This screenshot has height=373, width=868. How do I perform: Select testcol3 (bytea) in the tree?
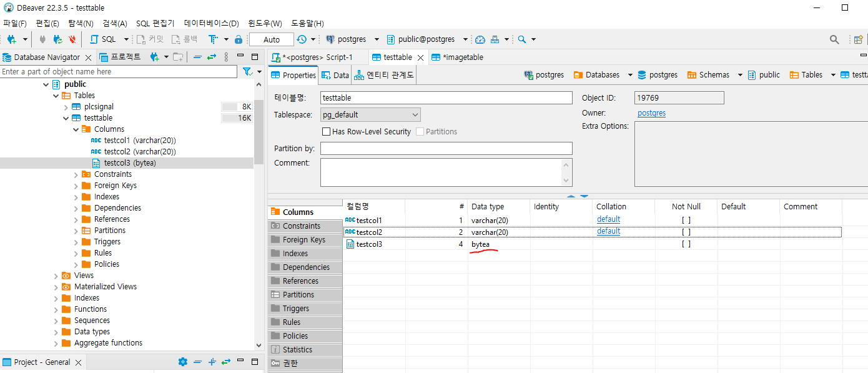(x=130, y=163)
